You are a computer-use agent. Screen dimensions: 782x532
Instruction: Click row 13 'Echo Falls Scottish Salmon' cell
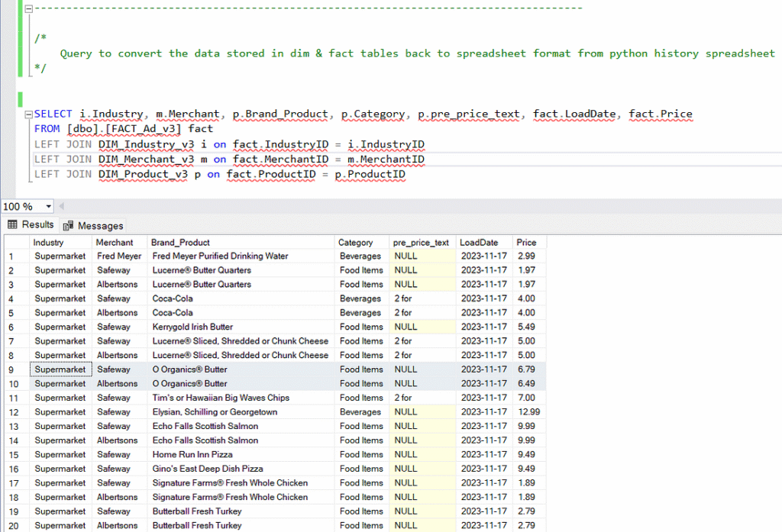point(241,427)
